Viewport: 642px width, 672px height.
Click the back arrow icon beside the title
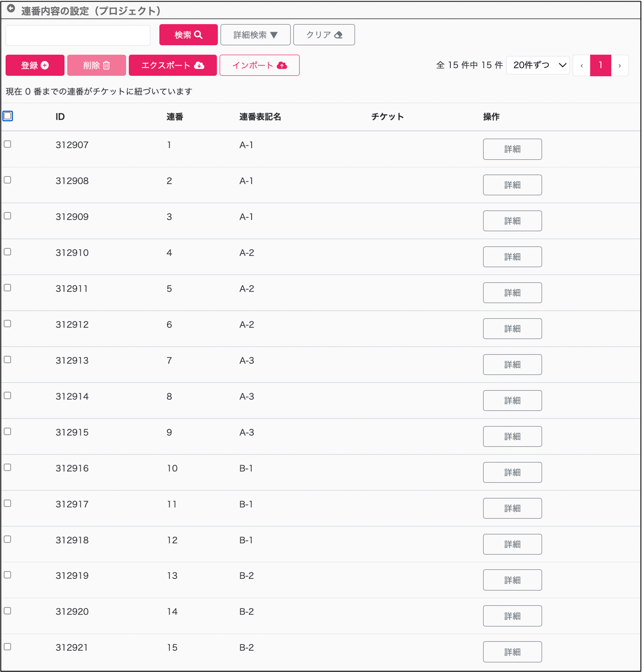click(11, 9)
